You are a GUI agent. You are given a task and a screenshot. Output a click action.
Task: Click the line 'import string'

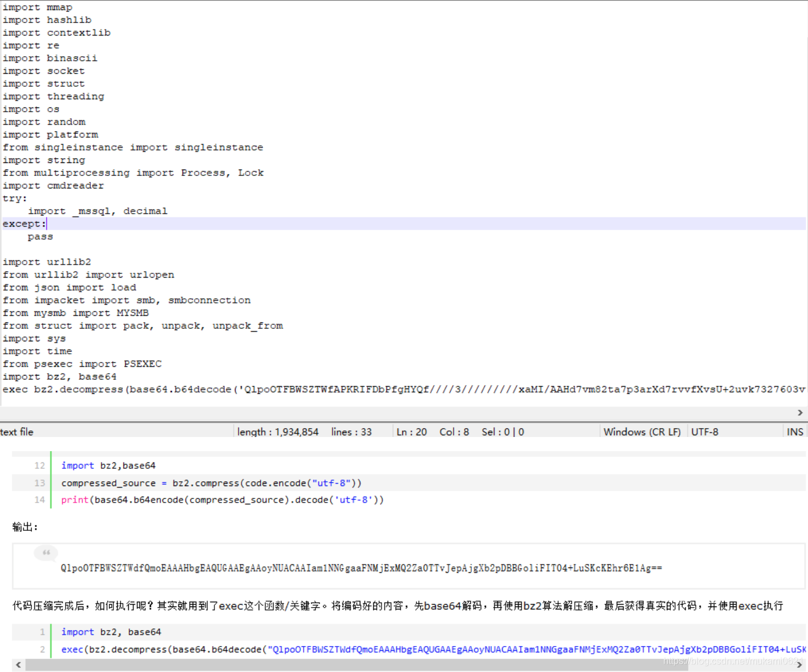[x=44, y=160]
